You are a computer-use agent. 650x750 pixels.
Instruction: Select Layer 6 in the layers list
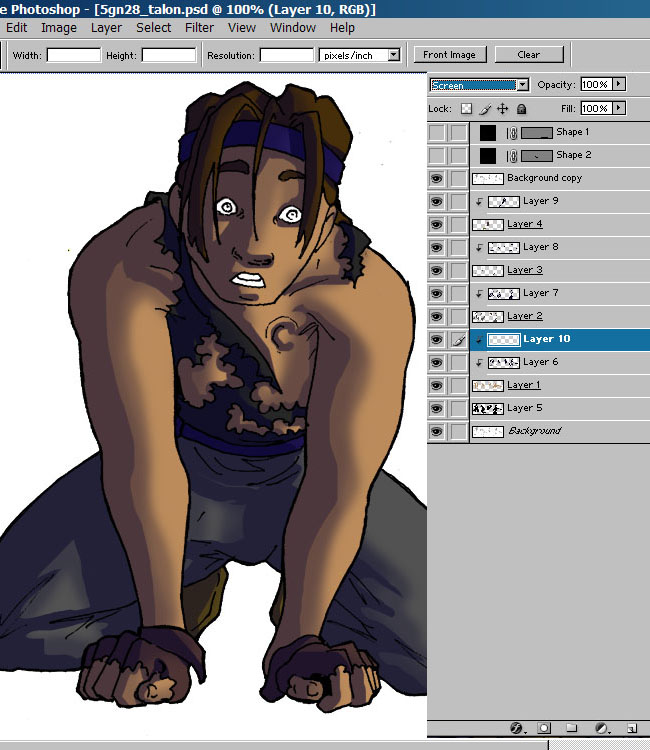[x=560, y=363]
